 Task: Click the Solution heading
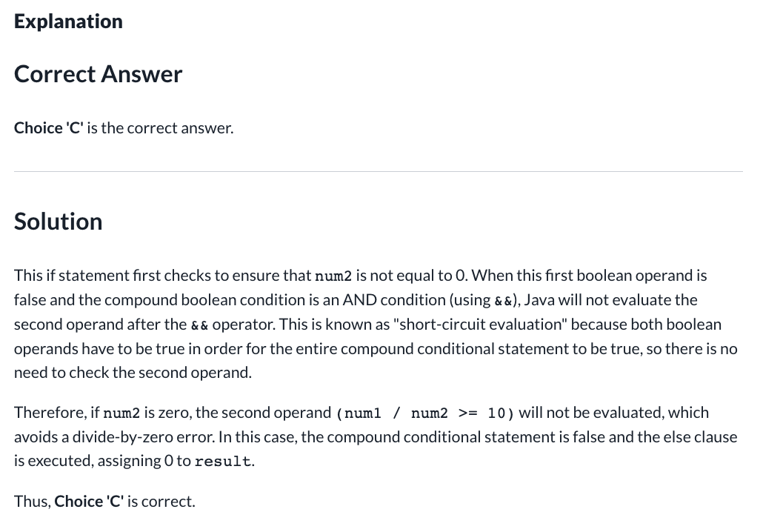(x=59, y=222)
